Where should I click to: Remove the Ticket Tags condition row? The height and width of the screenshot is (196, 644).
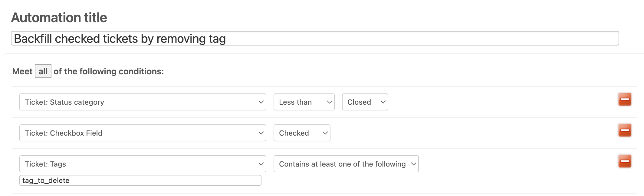(x=624, y=161)
